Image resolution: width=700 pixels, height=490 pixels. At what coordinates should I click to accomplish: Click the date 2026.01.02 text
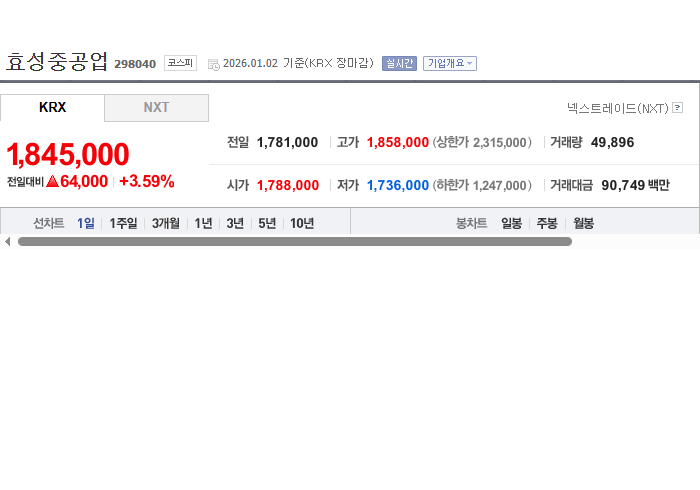click(250, 63)
